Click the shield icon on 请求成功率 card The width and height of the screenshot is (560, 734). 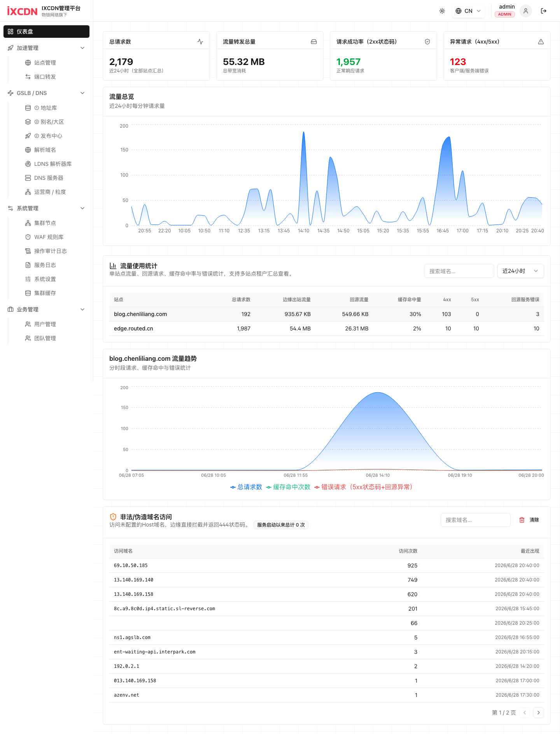coord(427,42)
